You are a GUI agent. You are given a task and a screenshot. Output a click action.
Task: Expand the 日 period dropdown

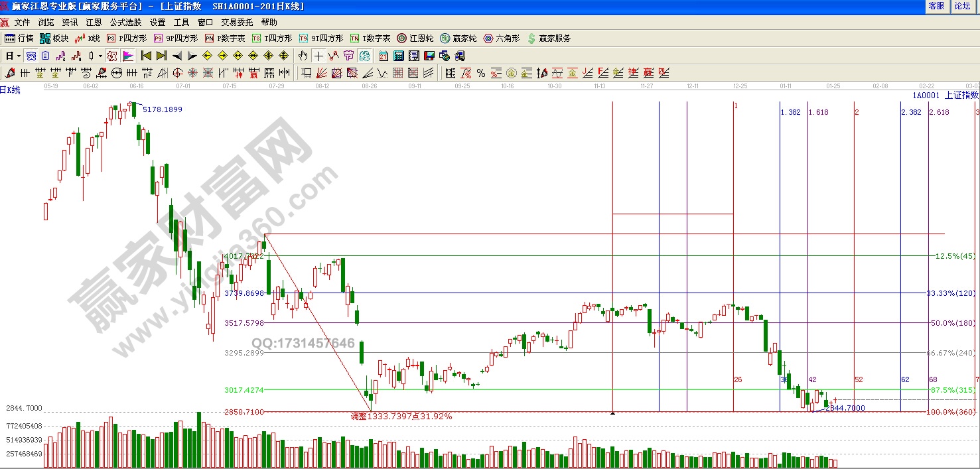point(18,56)
